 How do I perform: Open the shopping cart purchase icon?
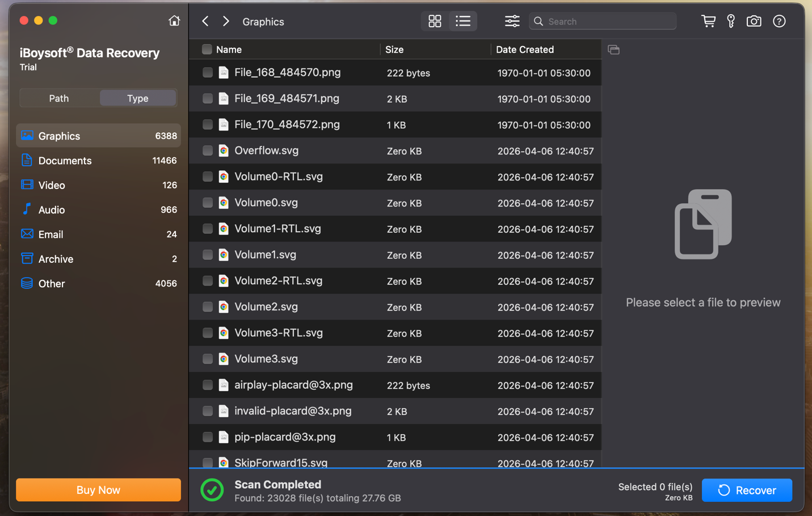(708, 21)
